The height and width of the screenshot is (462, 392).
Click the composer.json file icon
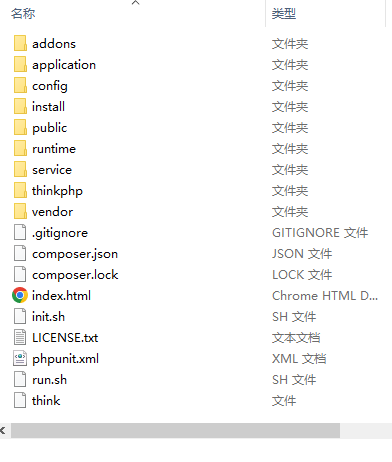click(20, 254)
